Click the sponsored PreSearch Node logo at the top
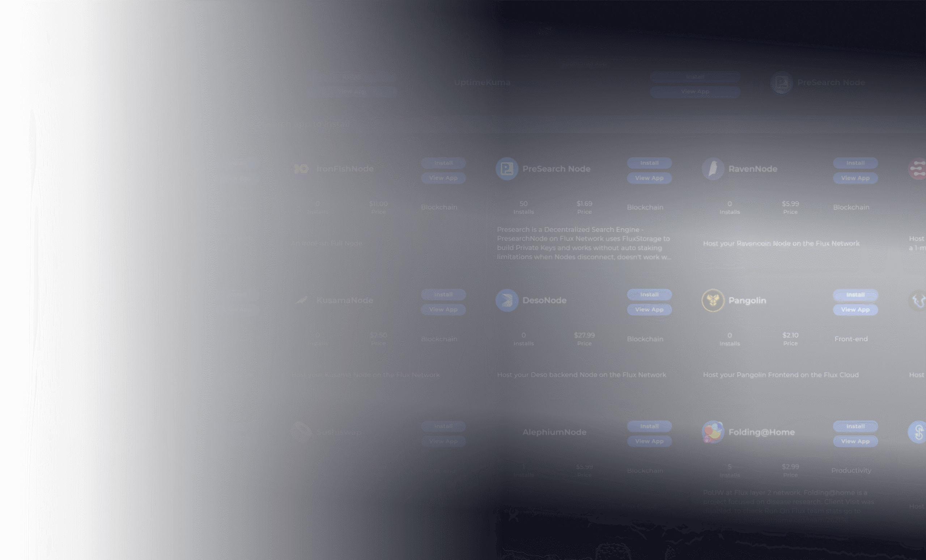This screenshot has width=926, height=560. pos(782,83)
